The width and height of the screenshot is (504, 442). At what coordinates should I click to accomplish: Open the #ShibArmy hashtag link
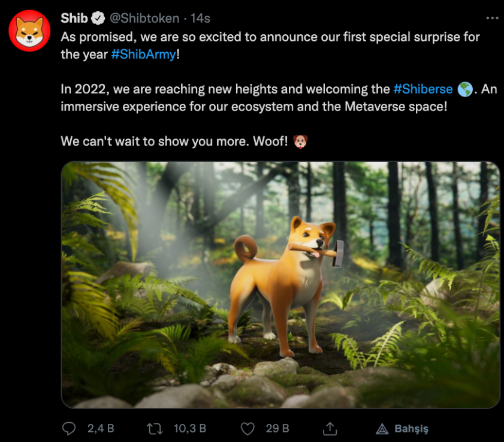coord(144,54)
